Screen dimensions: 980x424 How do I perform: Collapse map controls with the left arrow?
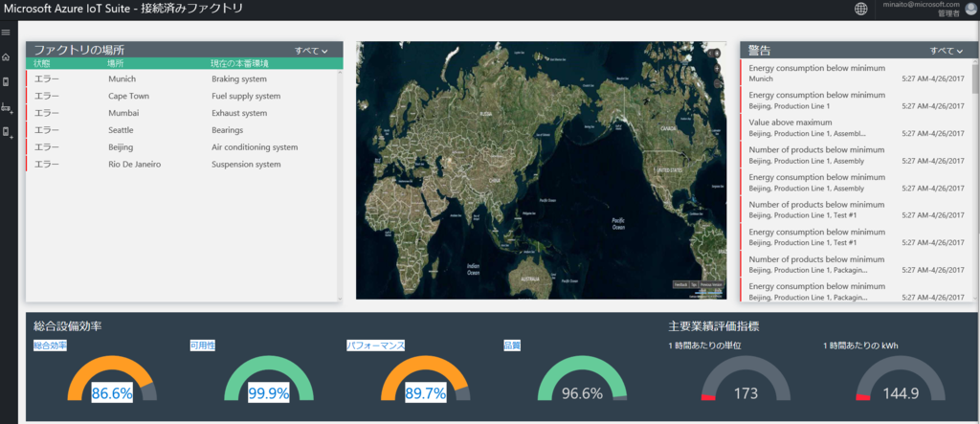710,53
